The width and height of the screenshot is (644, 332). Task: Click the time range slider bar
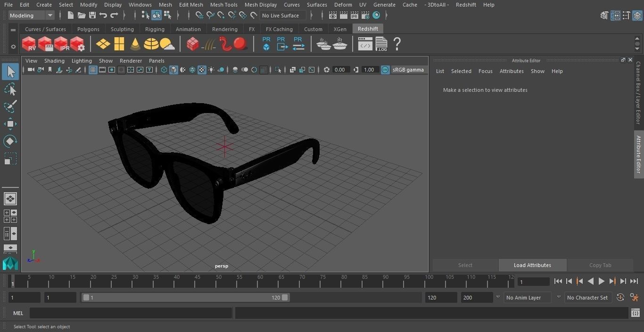click(185, 298)
